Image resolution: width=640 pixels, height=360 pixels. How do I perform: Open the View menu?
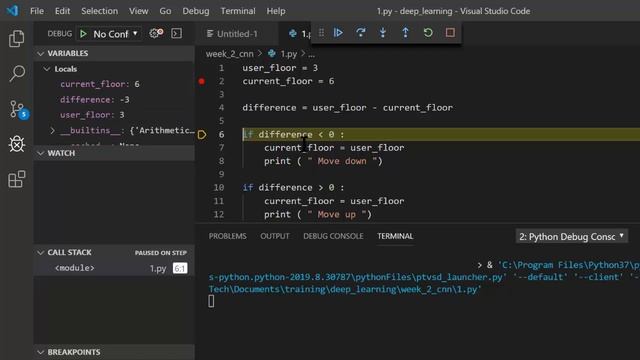(139, 11)
